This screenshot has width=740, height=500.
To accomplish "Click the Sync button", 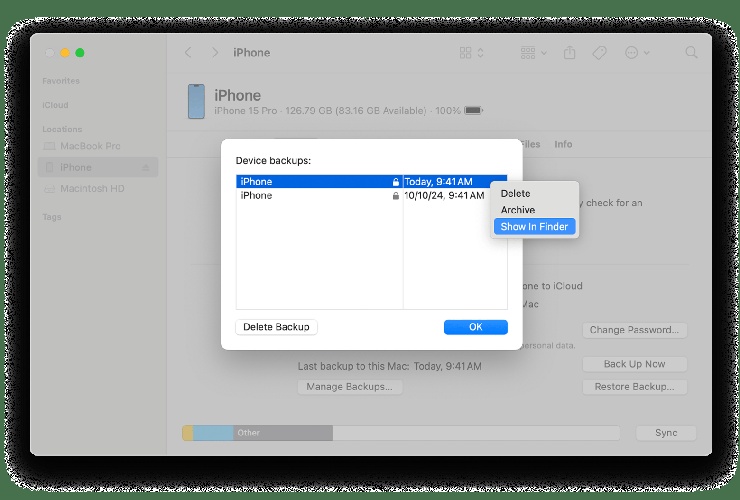I will tap(666, 433).
